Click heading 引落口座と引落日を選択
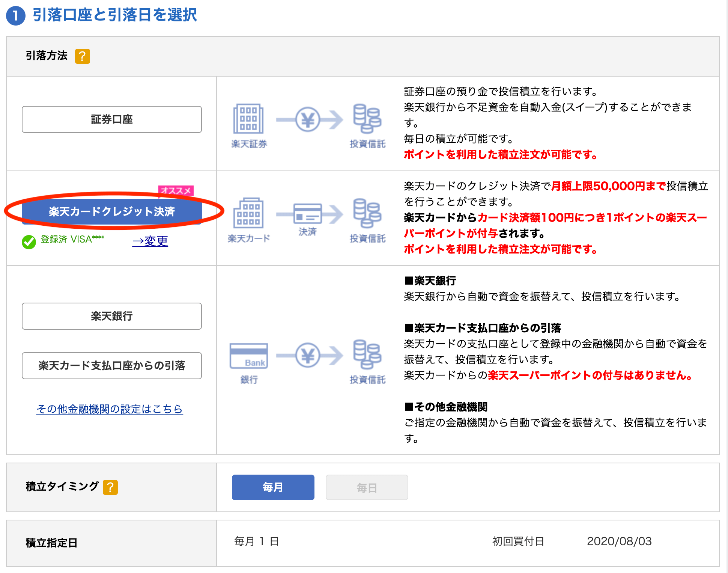 point(115,15)
